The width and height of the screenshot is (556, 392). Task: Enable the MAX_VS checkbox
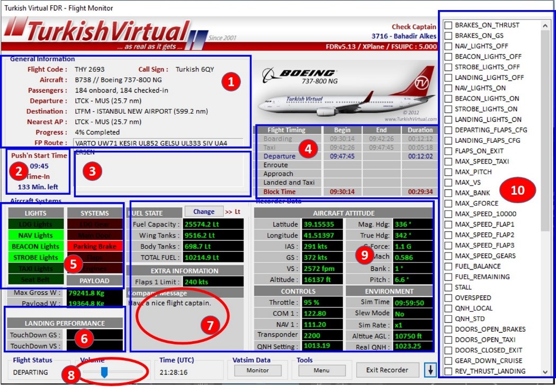(449, 183)
